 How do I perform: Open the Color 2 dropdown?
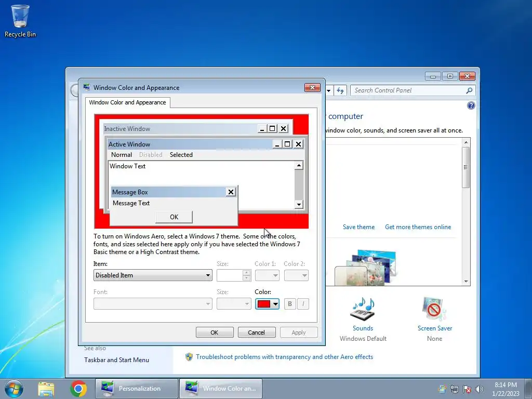(x=296, y=275)
